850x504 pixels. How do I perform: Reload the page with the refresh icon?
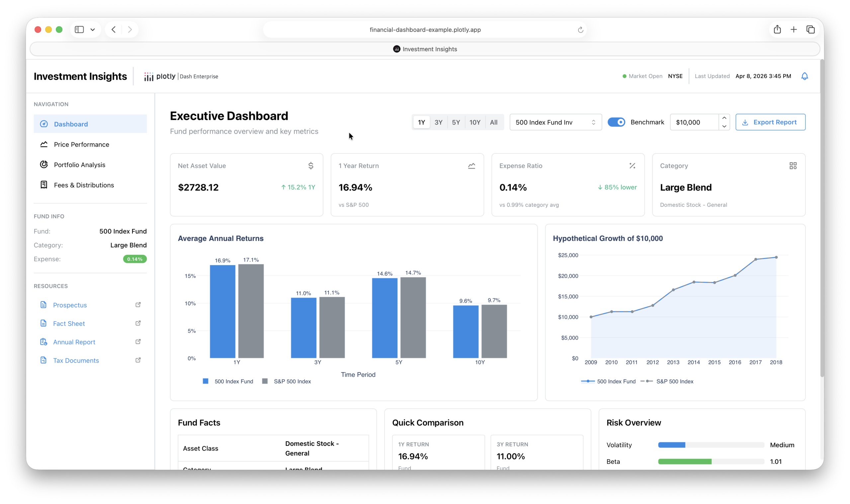pyautogui.click(x=580, y=30)
